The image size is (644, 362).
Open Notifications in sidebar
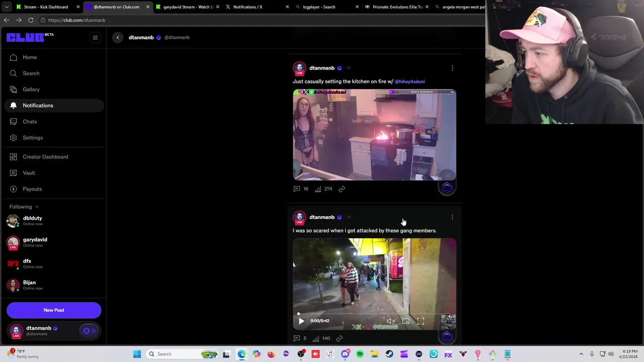(53, 106)
